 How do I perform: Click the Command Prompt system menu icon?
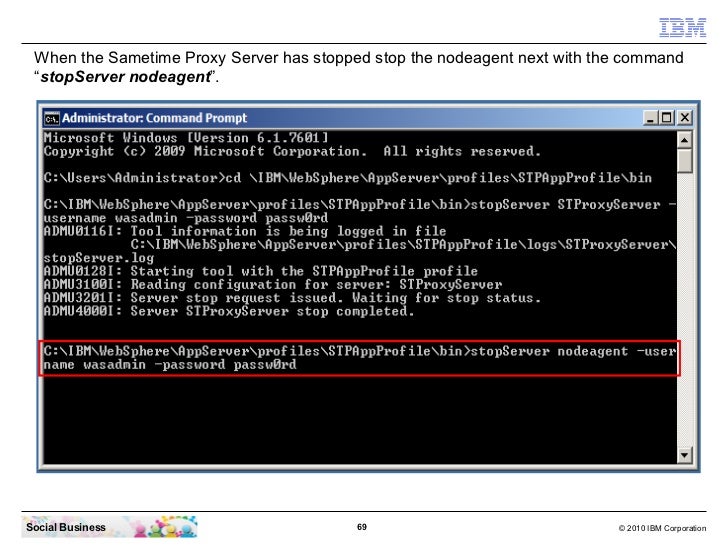pos(52,118)
